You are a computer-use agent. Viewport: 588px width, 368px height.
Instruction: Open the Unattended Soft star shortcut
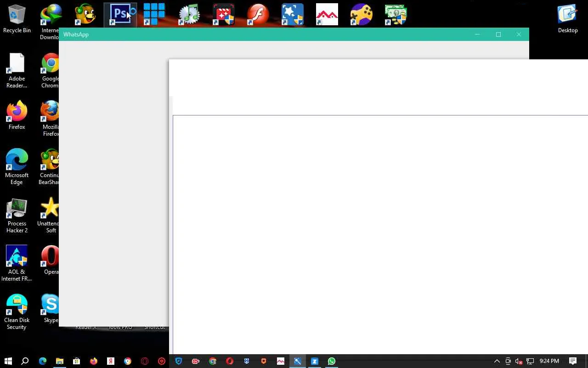49,215
